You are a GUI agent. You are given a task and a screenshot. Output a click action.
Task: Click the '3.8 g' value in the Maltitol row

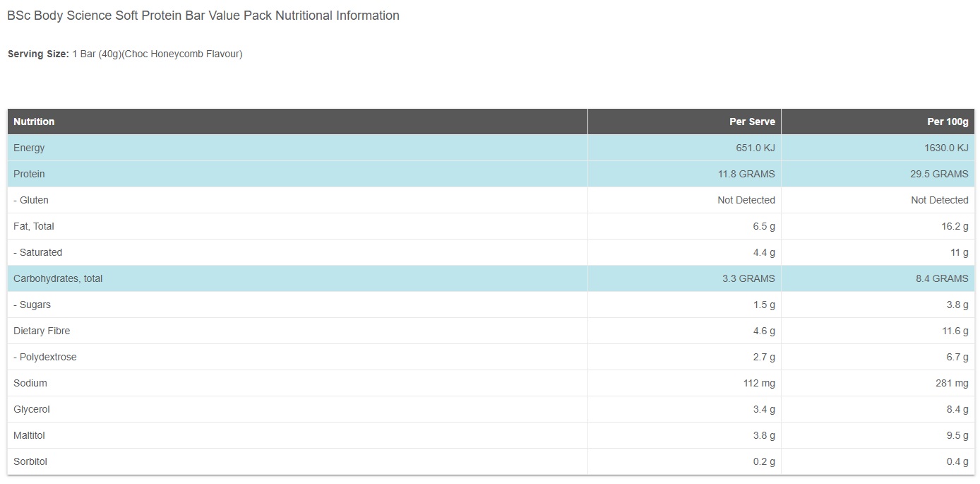click(x=764, y=435)
